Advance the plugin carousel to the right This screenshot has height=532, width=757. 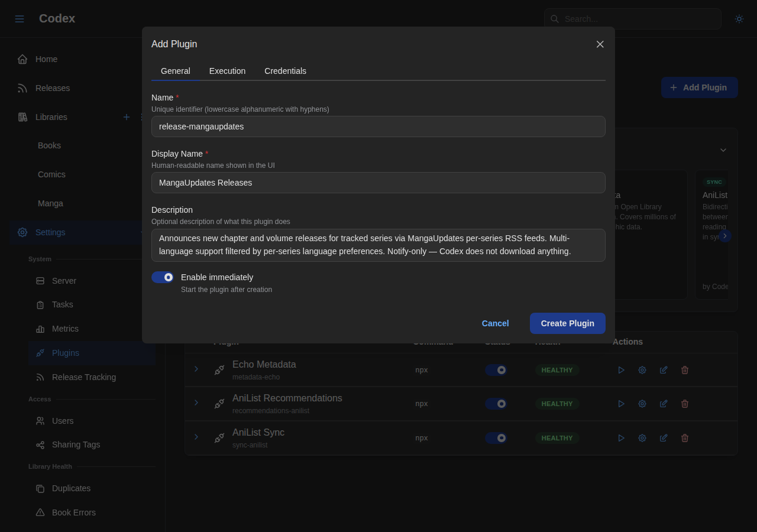(x=725, y=236)
